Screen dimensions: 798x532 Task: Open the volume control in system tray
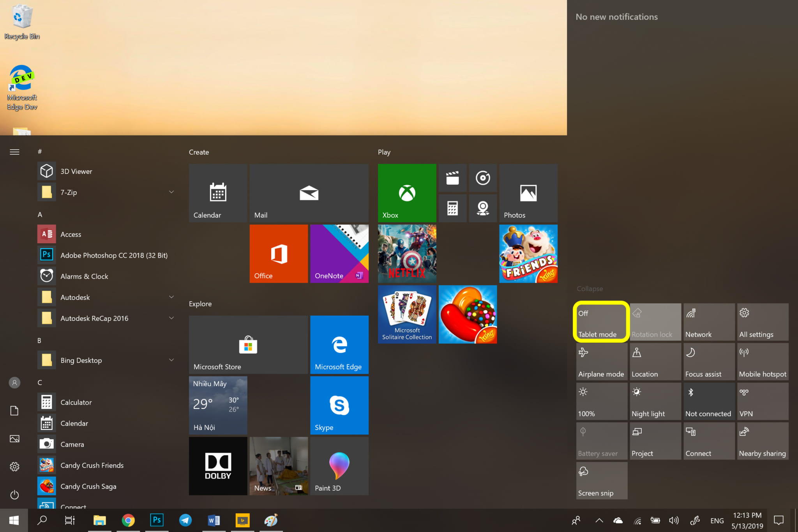point(674,520)
